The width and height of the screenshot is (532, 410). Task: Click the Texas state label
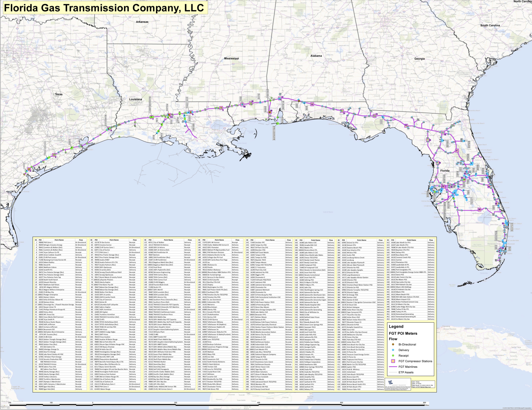tap(59, 94)
